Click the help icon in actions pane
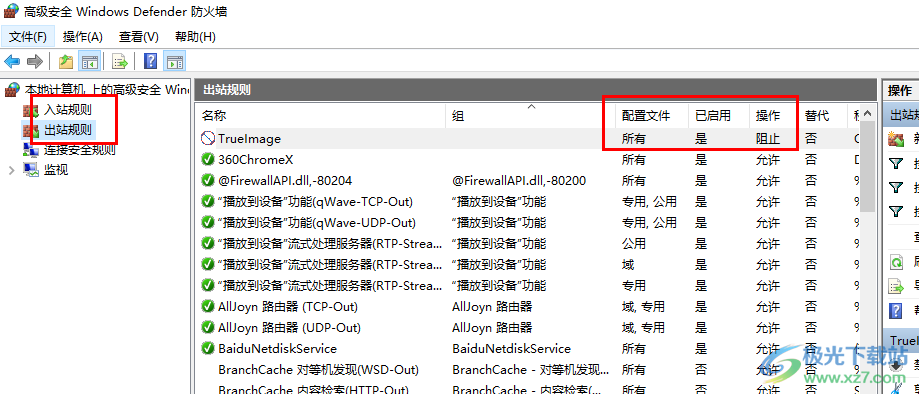 (896, 310)
